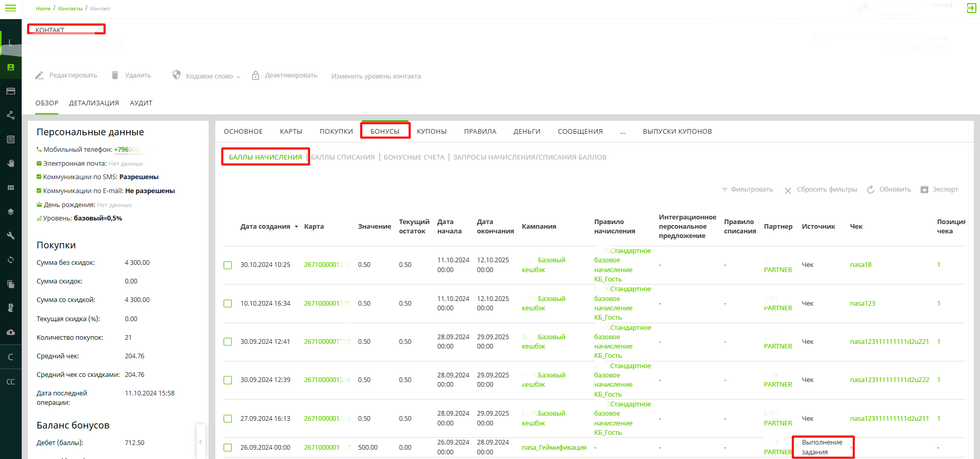Click the export icon beside Экспорт

(924, 189)
